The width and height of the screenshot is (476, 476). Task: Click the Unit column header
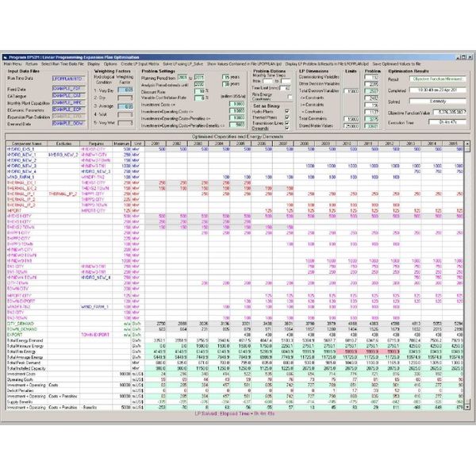click(138, 144)
